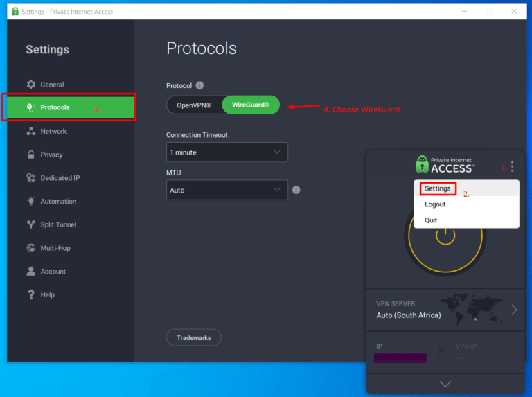Open the General settings tab
The image size is (532, 397).
tap(71, 84)
